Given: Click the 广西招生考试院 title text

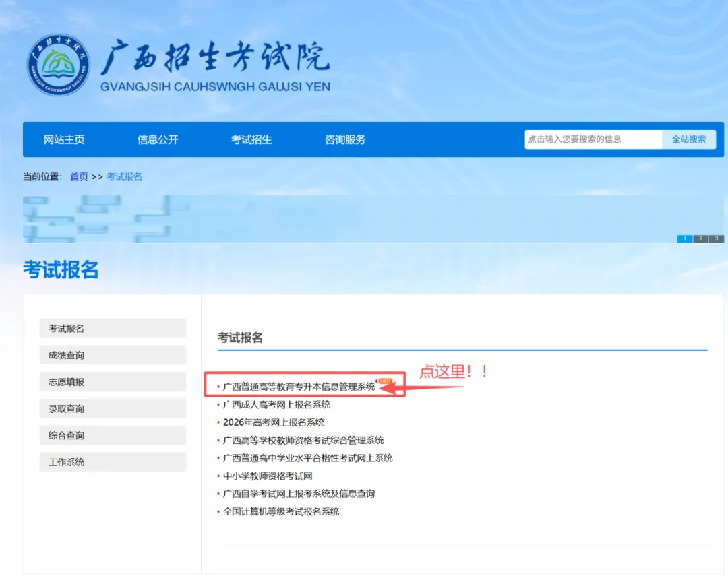Looking at the screenshot, I should pos(216,57).
